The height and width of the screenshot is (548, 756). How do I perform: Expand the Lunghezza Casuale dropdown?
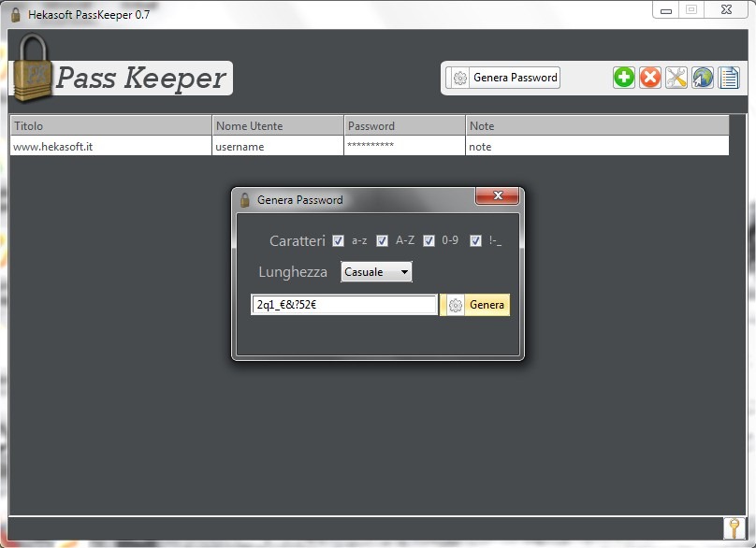(x=376, y=272)
